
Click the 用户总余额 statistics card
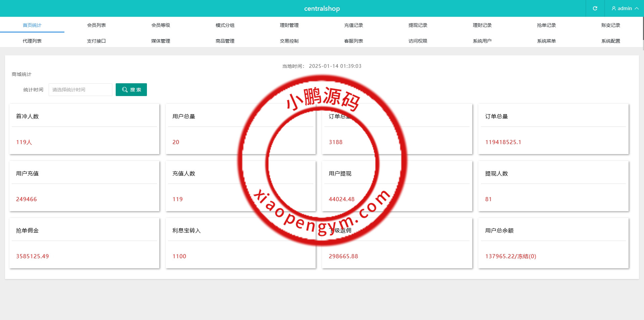point(553,243)
